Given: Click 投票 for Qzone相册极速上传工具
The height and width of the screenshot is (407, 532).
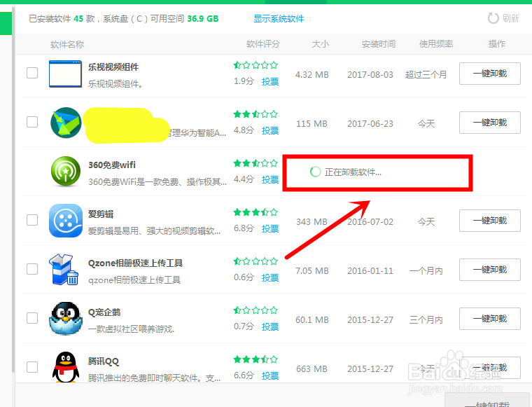Looking at the screenshot, I should click(270, 277).
